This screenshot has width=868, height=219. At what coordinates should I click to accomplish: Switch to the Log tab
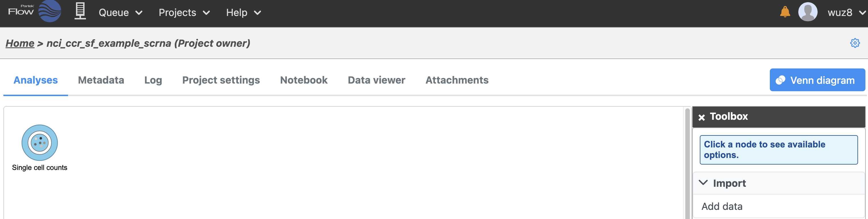[153, 80]
